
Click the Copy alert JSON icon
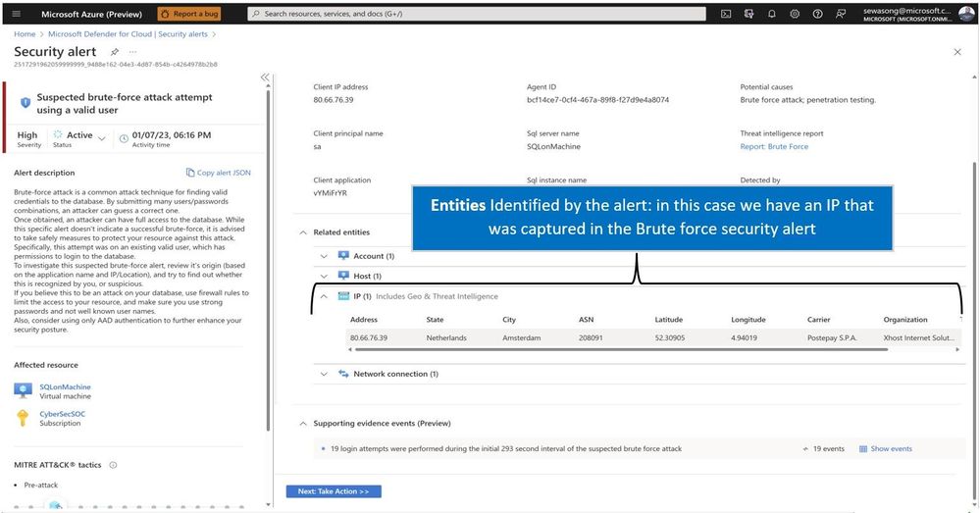pyautogui.click(x=190, y=173)
